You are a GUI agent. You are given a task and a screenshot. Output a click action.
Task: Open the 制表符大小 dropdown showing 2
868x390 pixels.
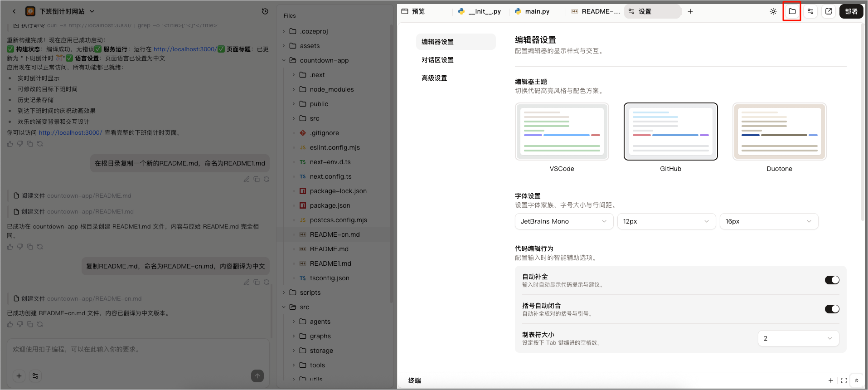[798, 338]
